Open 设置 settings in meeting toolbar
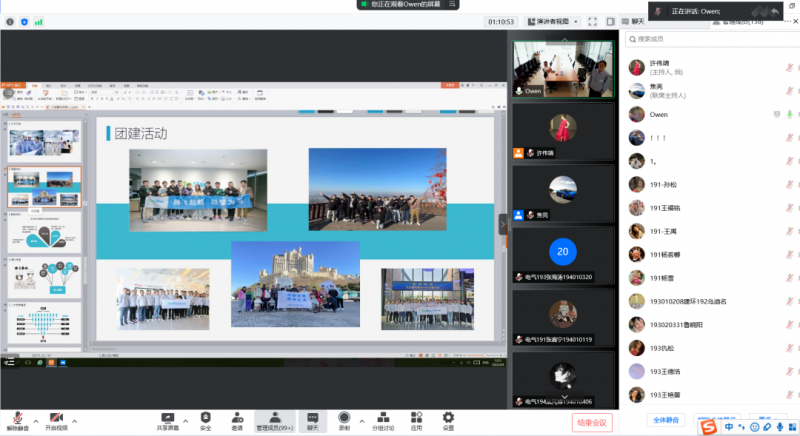Image resolution: width=800 pixels, height=436 pixels. [x=449, y=417]
